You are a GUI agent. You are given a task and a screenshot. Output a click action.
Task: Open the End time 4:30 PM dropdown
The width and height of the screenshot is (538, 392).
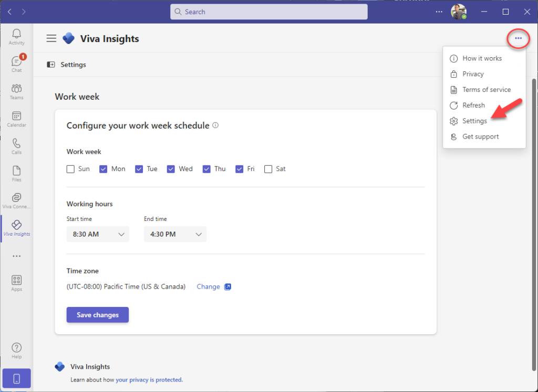coord(175,234)
